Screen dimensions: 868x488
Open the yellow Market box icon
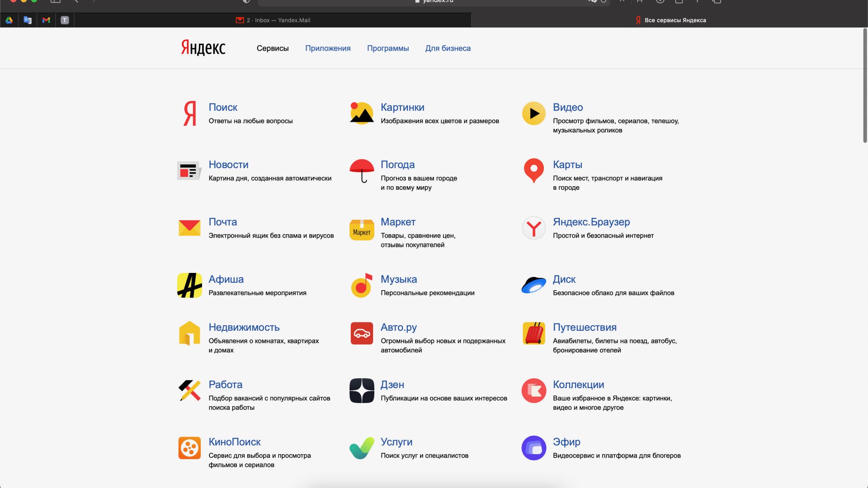click(362, 229)
